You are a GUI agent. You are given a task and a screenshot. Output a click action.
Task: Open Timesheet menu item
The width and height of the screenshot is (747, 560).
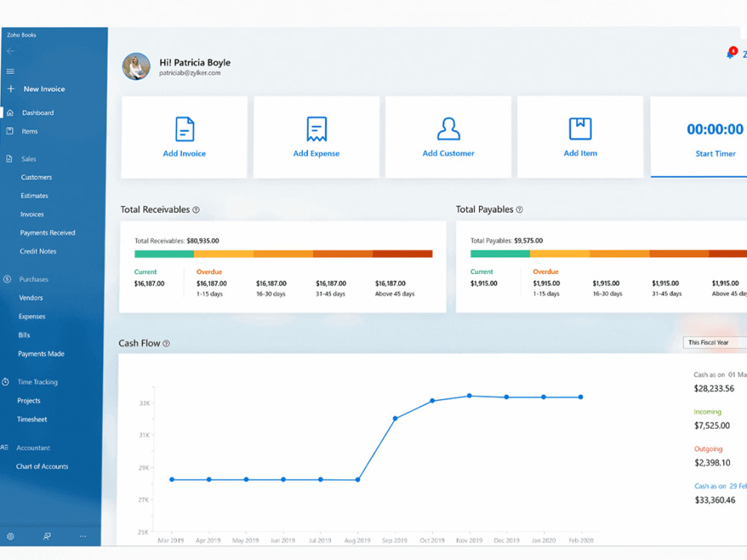[x=32, y=420]
